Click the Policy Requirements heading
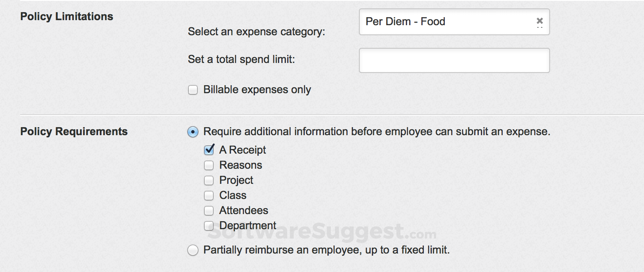644x272 pixels. coord(74,131)
